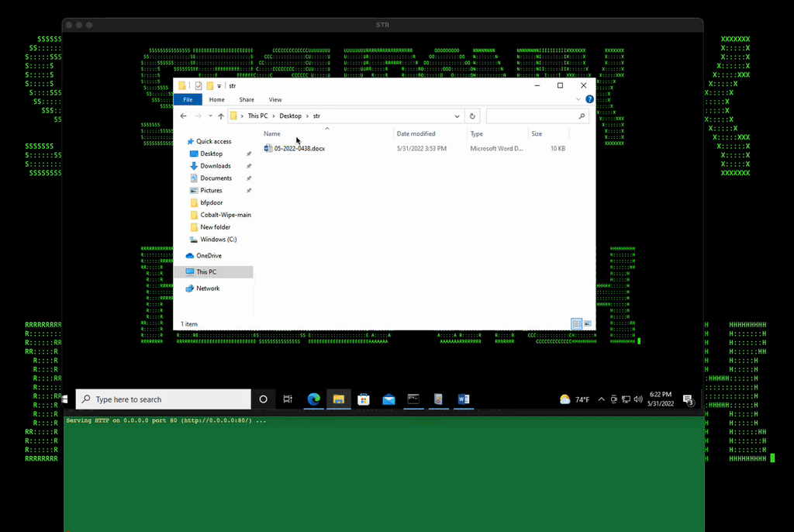Screen dimensions: 794x532
Task: Expand the address bar history dropdown
Action: click(457, 116)
